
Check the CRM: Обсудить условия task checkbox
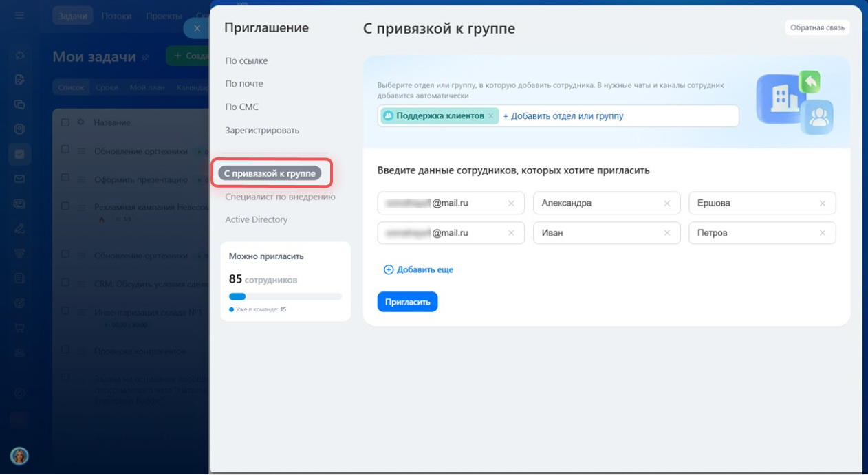pyautogui.click(x=65, y=283)
